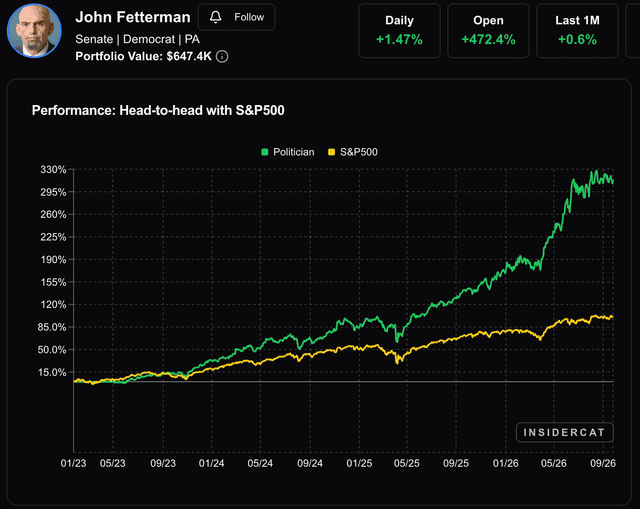Toggle the Politician series in legend
Image resolution: width=640 pixels, height=509 pixels.
pyautogui.click(x=288, y=152)
